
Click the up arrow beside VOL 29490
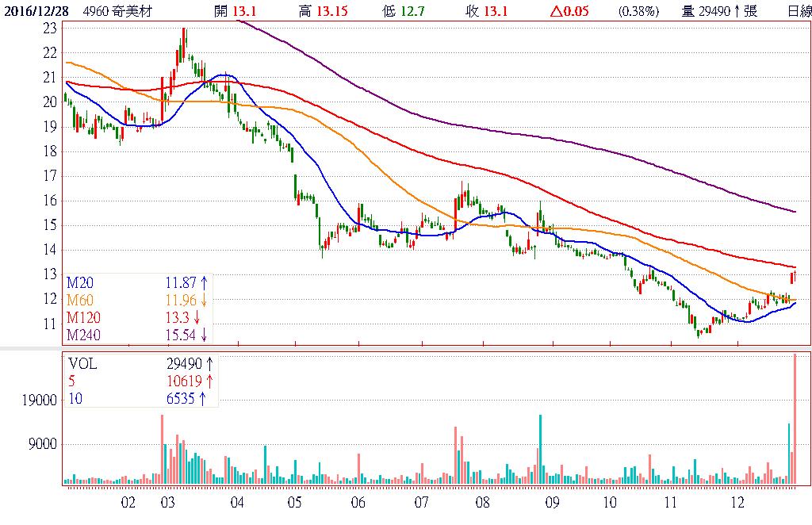pyautogui.click(x=208, y=363)
